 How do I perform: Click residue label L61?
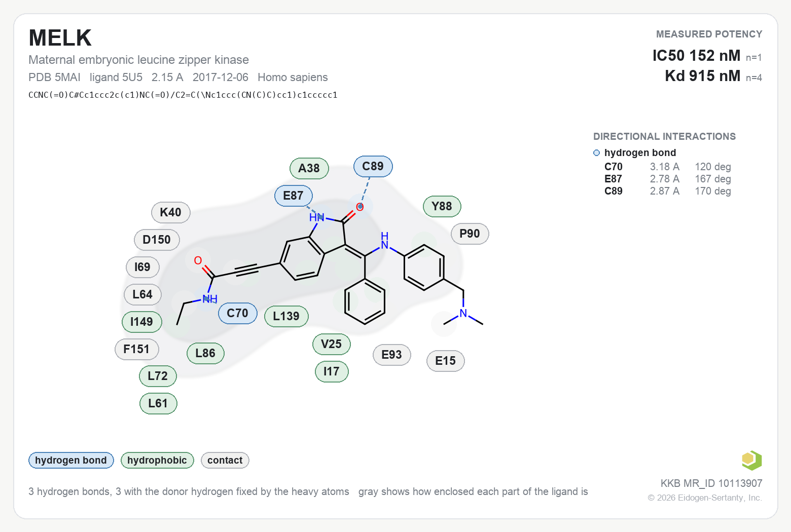coord(158,403)
